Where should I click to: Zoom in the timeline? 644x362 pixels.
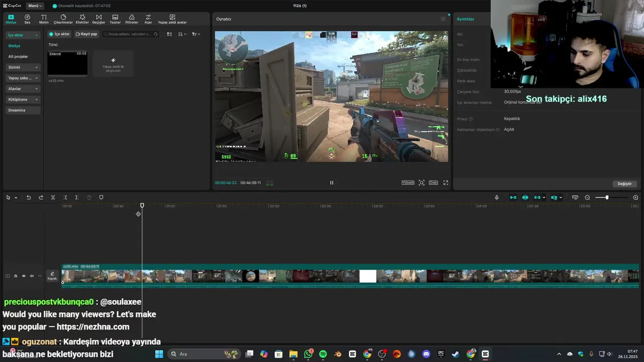point(635,198)
